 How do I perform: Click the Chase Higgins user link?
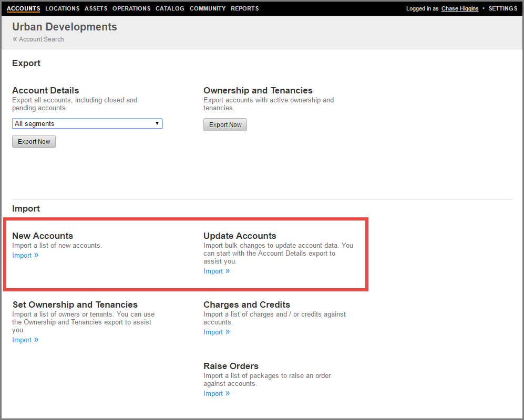460,9
